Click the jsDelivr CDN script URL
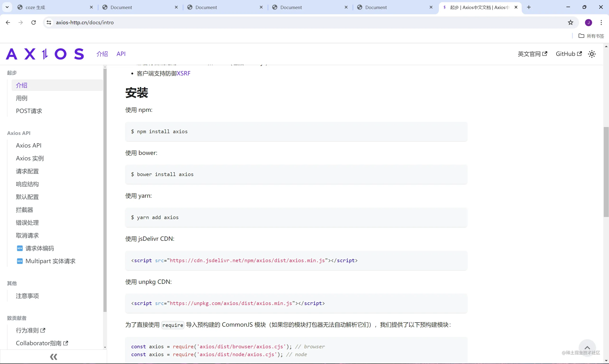This screenshot has height=364, width=609. tap(247, 261)
